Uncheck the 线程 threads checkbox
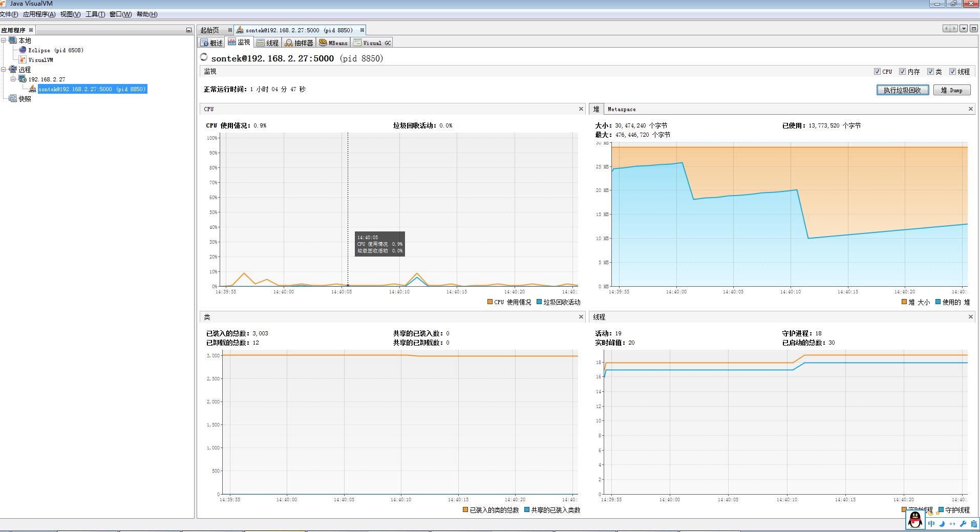Screen dimensions: 980x532 point(952,71)
